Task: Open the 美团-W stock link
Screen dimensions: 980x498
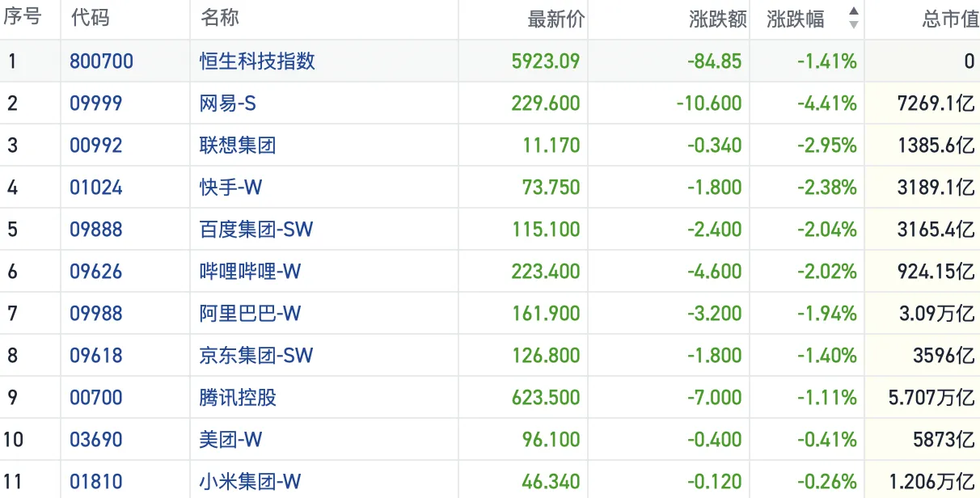Action: click(x=231, y=440)
